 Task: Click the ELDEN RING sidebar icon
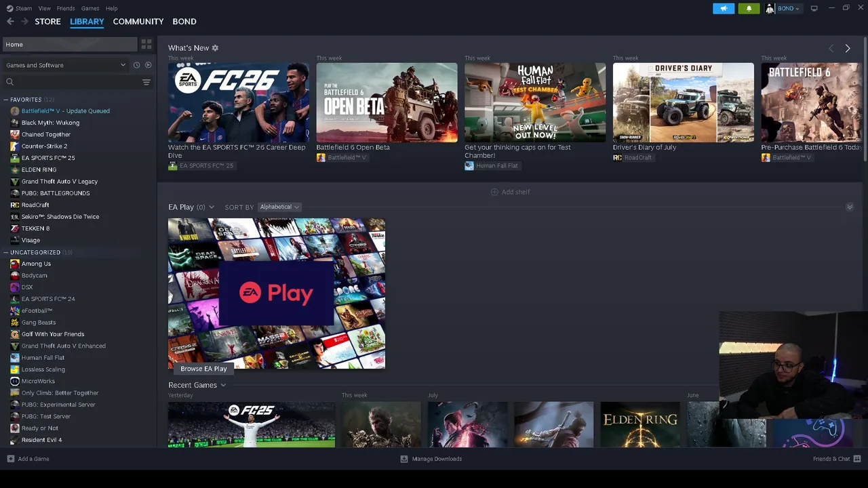click(15, 169)
